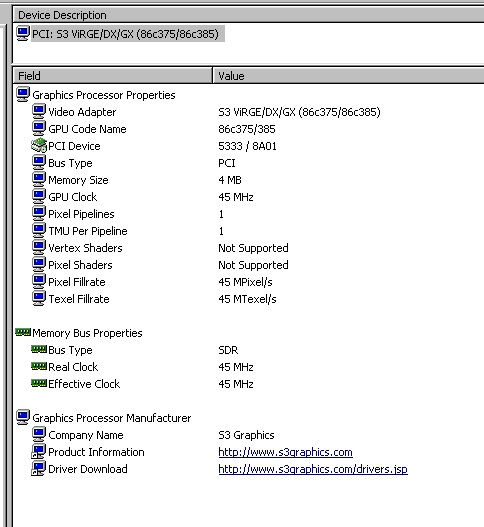The image size is (484, 527).
Task: Select the Pixel Fillrate field label
Action: click(77, 282)
